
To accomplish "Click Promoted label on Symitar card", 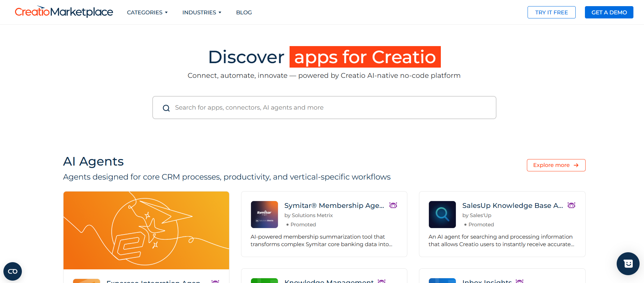I will [303, 225].
